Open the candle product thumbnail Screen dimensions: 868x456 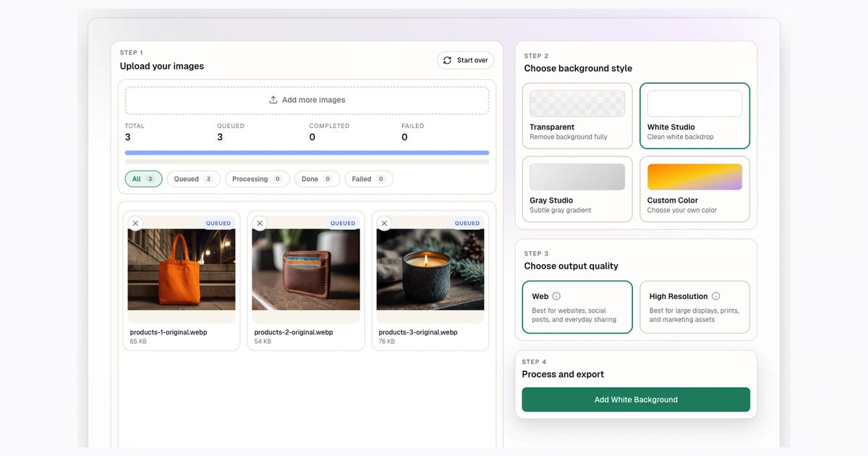430,269
